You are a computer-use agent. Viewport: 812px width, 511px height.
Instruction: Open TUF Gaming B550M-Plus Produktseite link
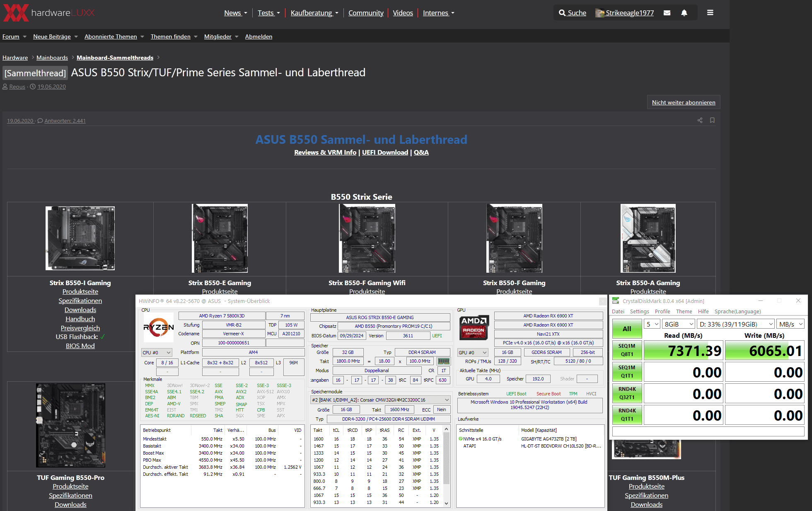[x=646, y=487]
